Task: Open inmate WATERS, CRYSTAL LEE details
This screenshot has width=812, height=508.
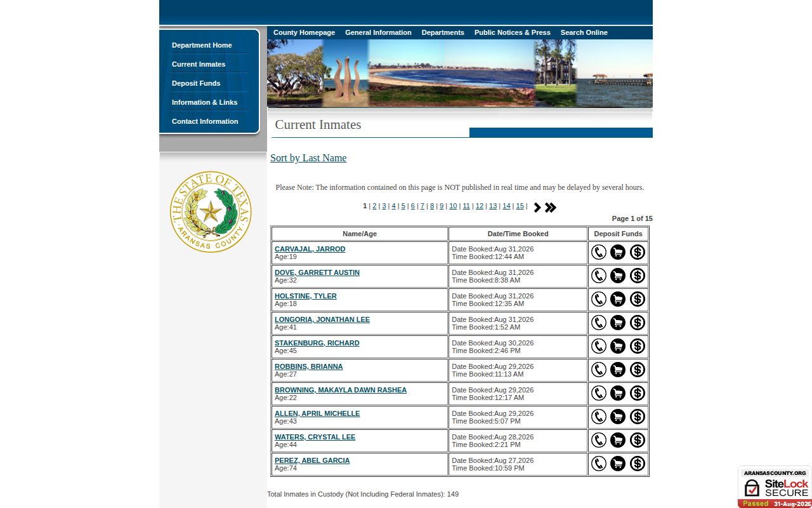Action: pos(315,437)
